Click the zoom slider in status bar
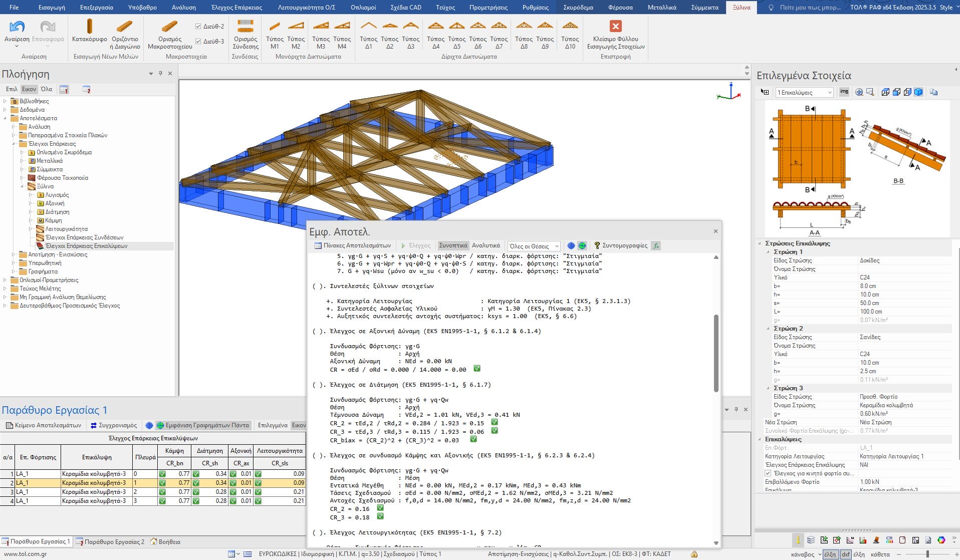This screenshot has height=560, width=960. point(927,554)
